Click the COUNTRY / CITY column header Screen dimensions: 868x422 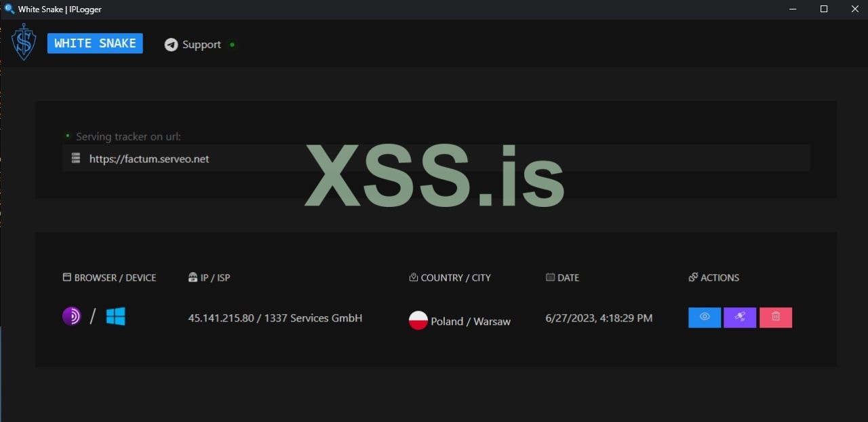pos(450,277)
